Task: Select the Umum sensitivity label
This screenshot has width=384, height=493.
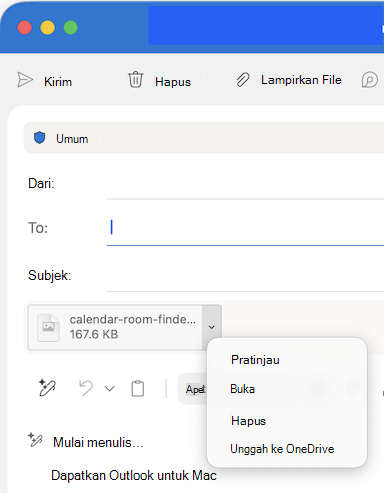Action: pos(72,139)
